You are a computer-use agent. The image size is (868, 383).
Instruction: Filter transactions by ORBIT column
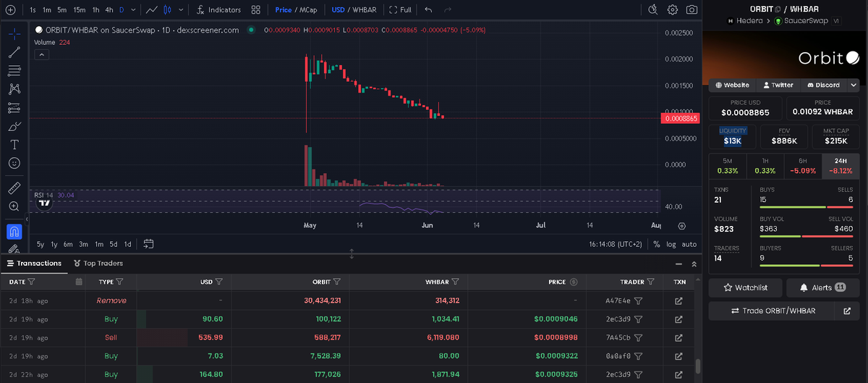tap(337, 282)
